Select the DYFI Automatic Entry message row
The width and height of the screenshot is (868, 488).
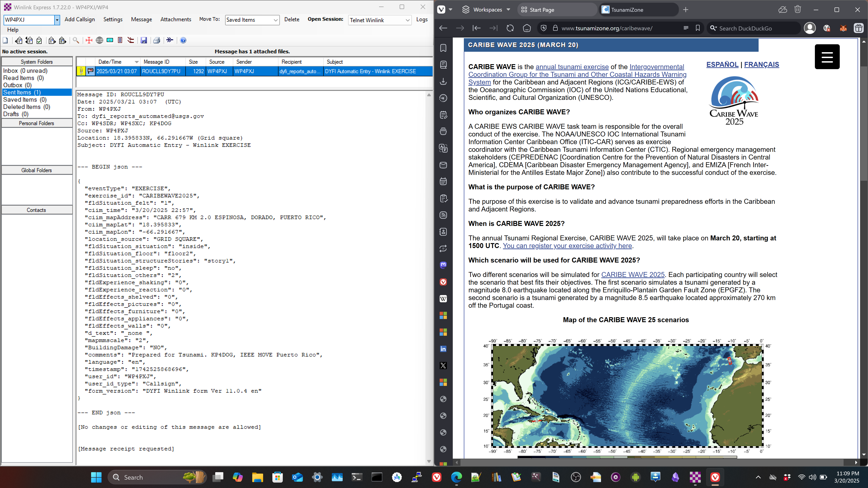point(254,71)
